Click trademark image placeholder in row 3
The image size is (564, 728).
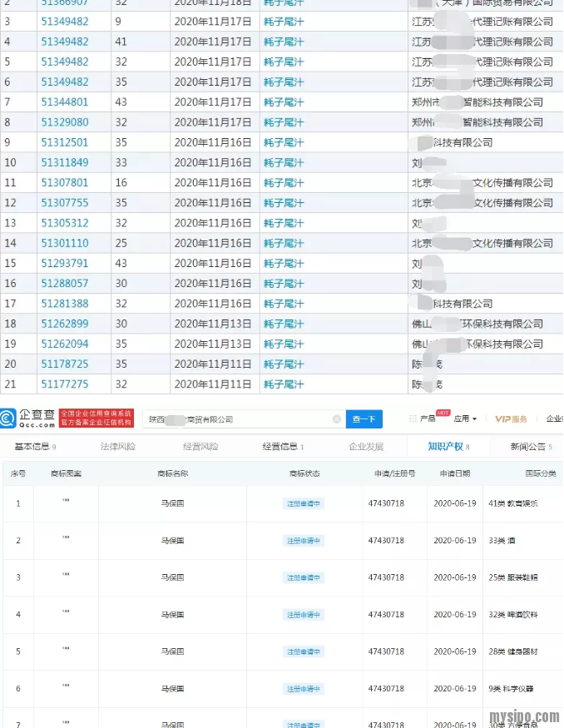pos(65,576)
